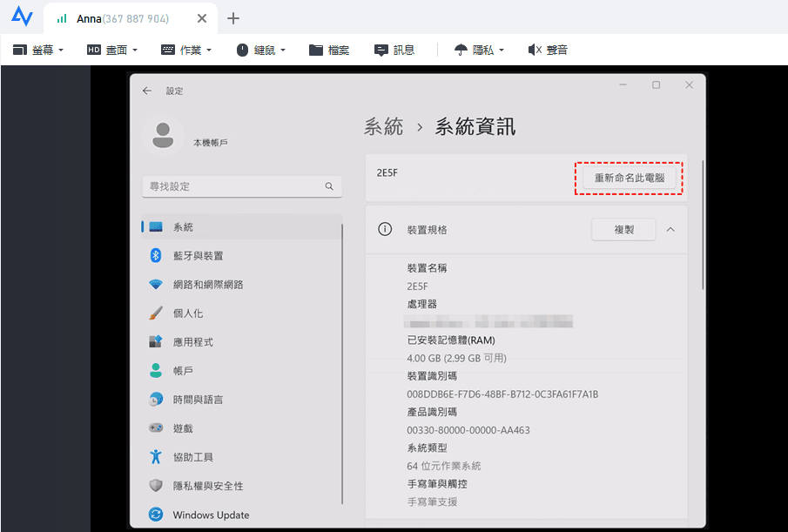The image size is (788, 532).
Task: Open the 螢幕 screen dropdown
Action: point(38,50)
